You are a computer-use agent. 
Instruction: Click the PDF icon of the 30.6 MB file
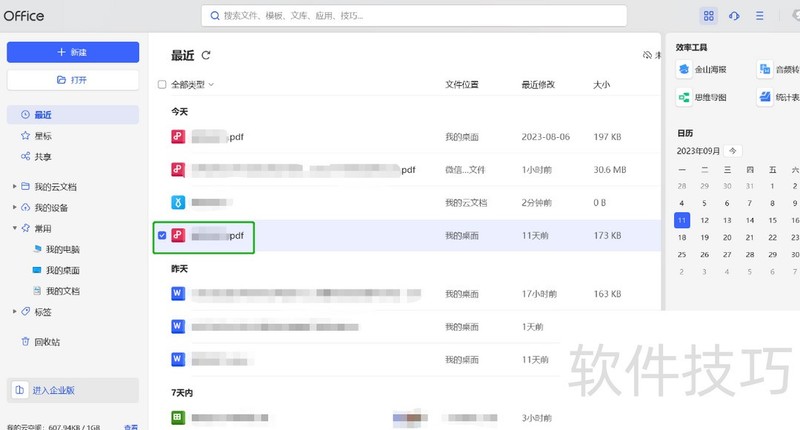point(178,169)
